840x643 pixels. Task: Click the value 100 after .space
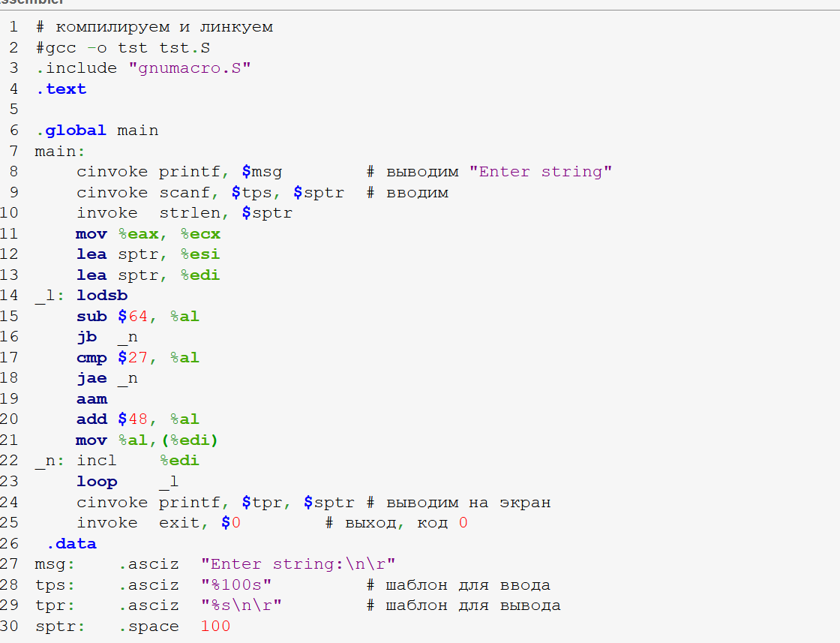[x=215, y=626]
